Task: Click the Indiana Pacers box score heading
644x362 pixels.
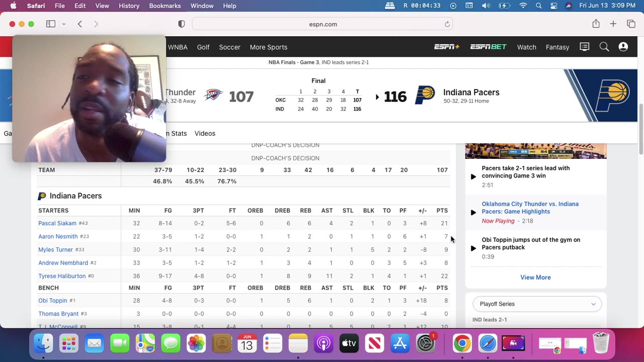Action: pyautogui.click(x=75, y=196)
